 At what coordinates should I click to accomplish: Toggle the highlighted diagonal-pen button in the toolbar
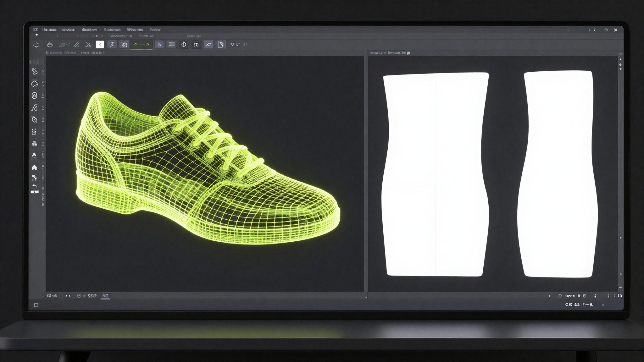tap(159, 45)
